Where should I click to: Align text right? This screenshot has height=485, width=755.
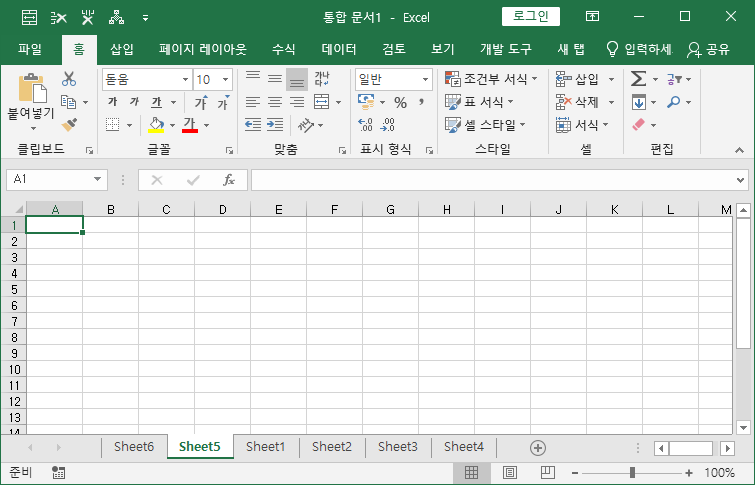(x=297, y=102)
